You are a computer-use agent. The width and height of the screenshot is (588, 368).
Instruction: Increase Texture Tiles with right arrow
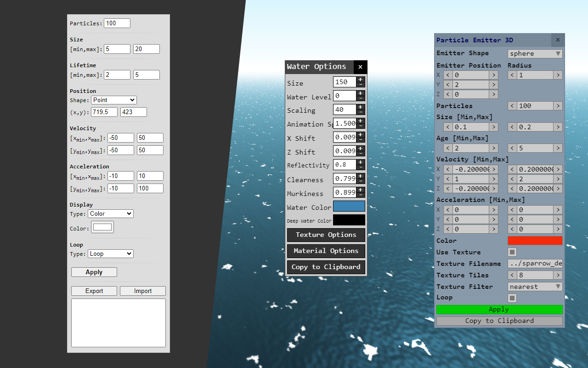pos(558,275)
